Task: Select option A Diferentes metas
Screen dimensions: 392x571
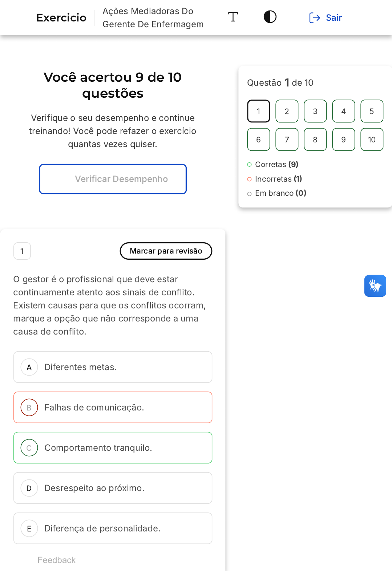Action: pyautogui.click(x=113, y=367)
